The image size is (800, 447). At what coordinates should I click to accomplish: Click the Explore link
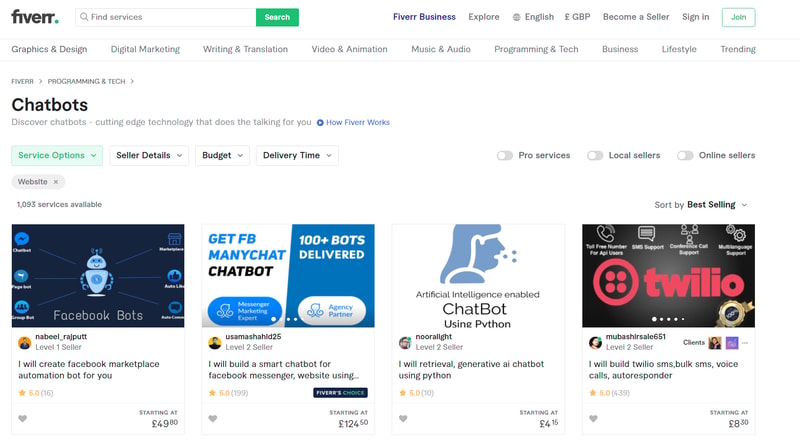[x=484, y=17]
